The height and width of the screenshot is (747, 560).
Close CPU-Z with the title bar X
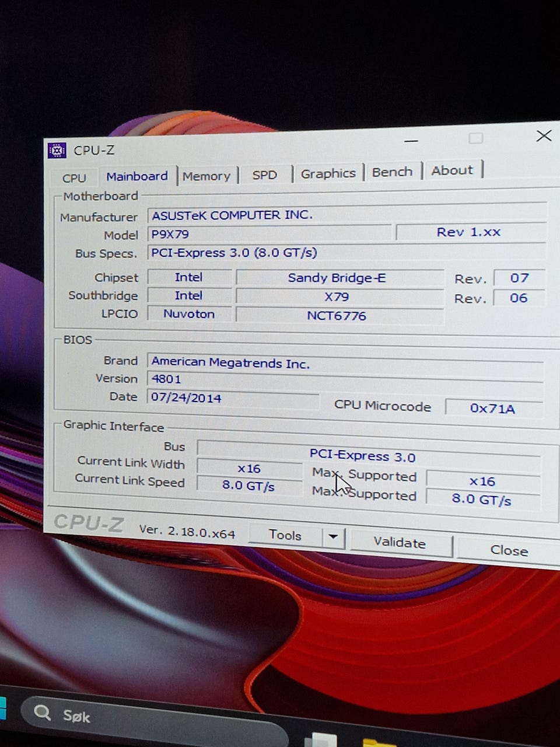click(x=544, y=136)
